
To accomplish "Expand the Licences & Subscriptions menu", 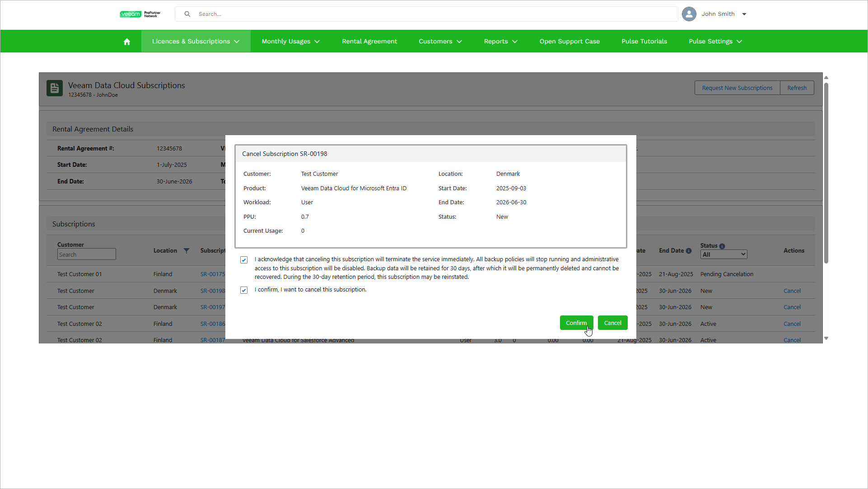I will point(196,42).
